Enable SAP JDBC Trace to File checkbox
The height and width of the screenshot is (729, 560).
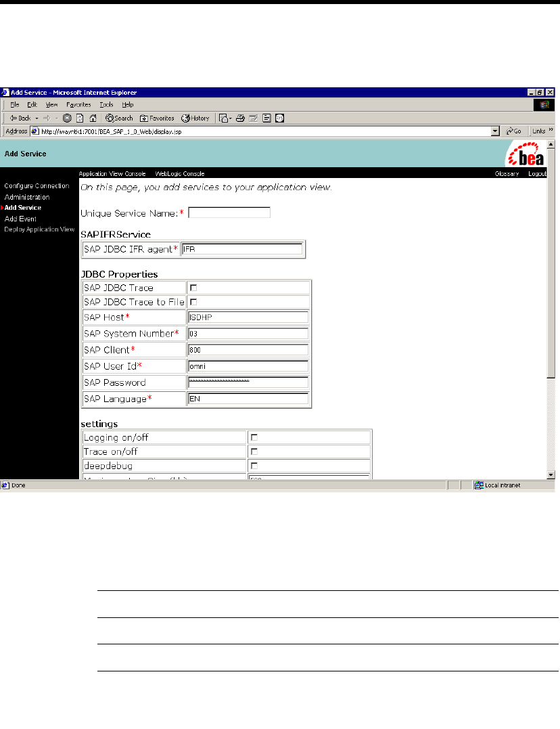[193, 302]
